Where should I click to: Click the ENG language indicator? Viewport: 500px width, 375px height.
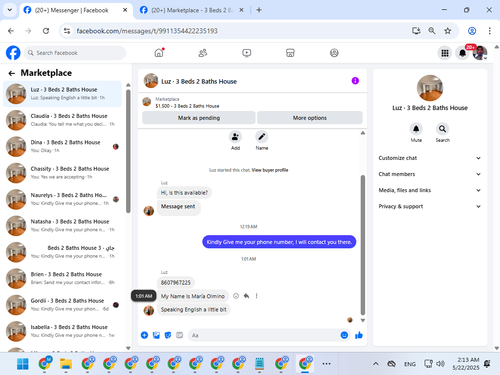[x=410, y=364]
